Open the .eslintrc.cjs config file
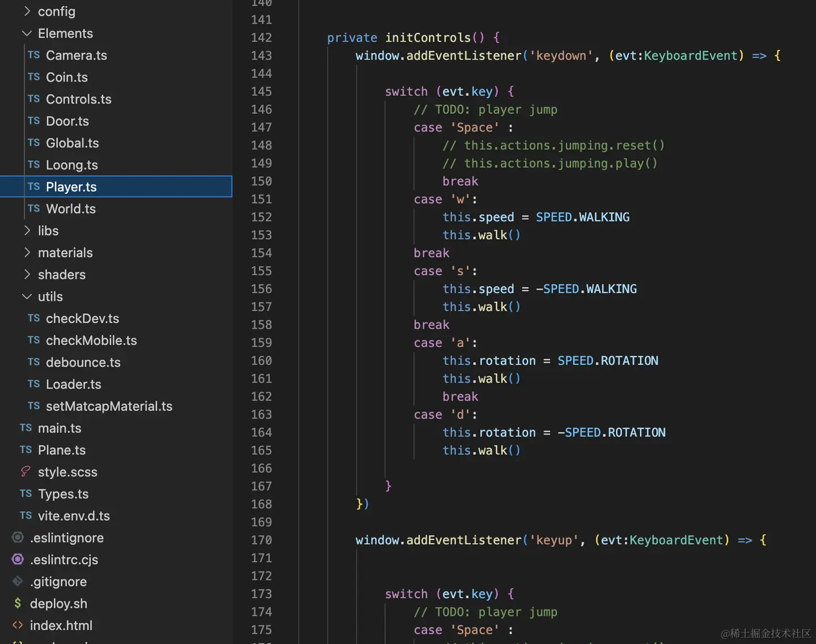Screen dimensions: 816x644 tap(64, 560)
